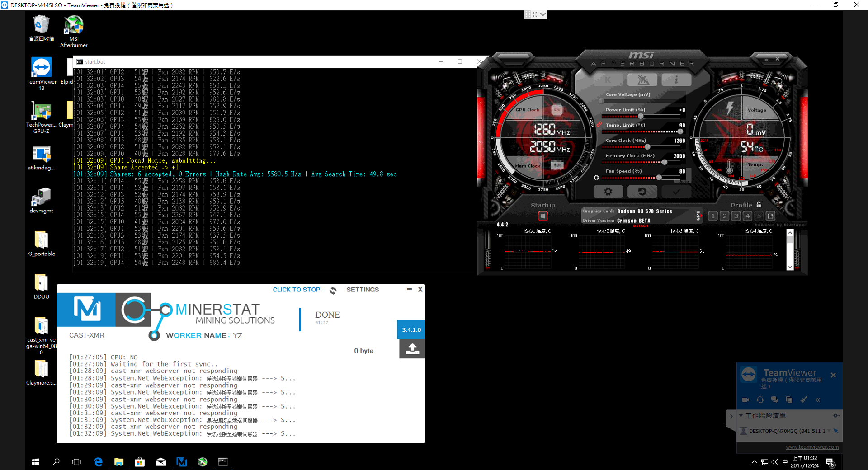Collapse TeamViewer panel with double chevron
Screen dimensions: 868x470
coord(818,399)
